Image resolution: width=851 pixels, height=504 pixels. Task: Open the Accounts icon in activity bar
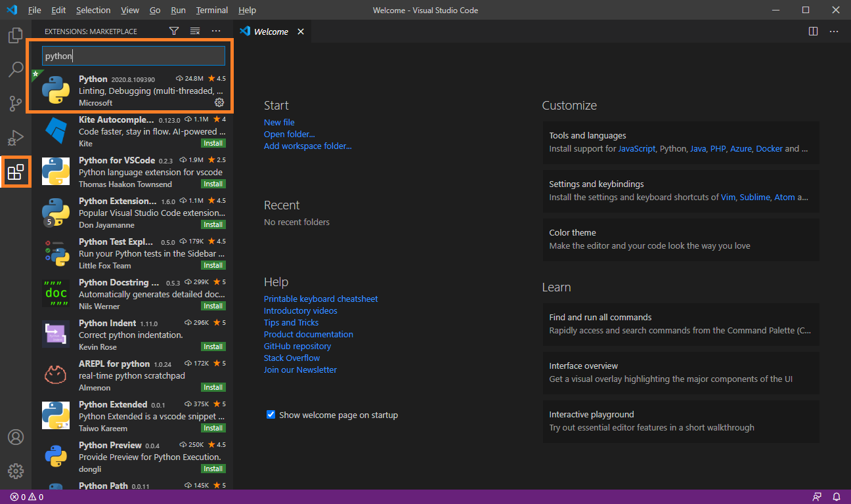coord(16,437)
